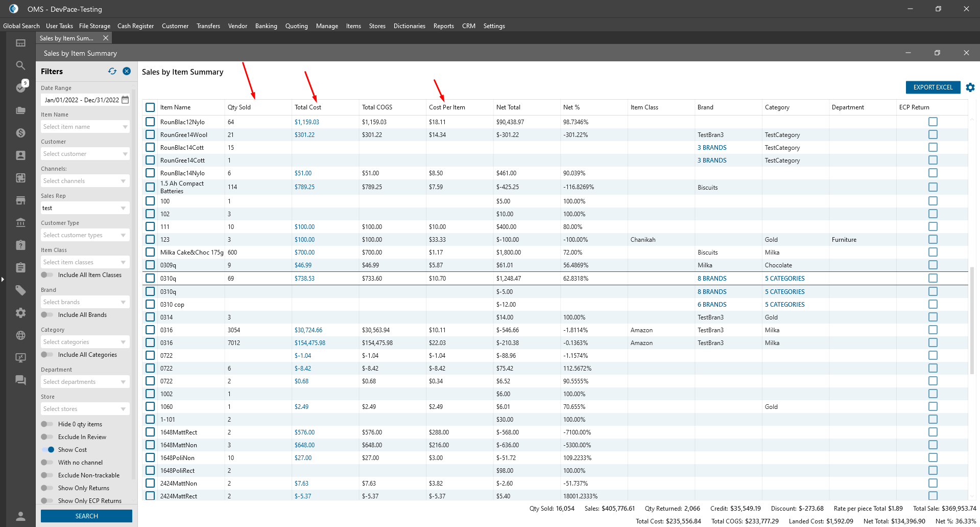The height and width of the screenshot is (527, 980).
Task: Expand the Select stores dropdown
Action: pos(85,409)
